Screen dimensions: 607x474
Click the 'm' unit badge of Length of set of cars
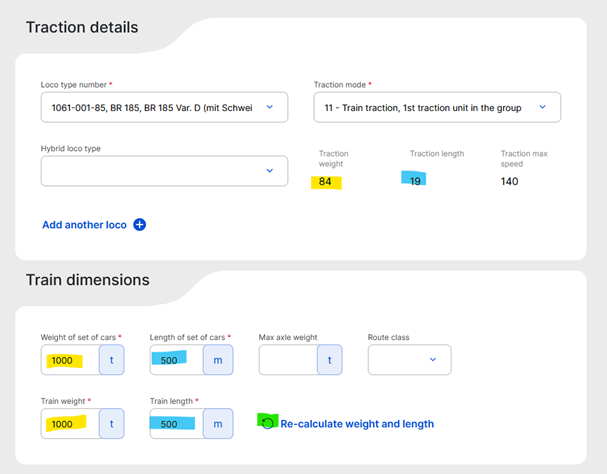coord(218,360)
